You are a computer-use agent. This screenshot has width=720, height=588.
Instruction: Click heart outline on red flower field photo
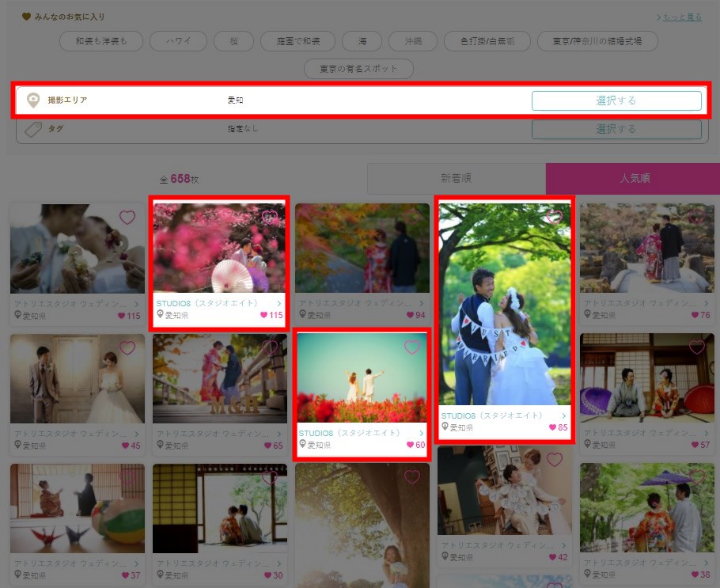point(411,347)
